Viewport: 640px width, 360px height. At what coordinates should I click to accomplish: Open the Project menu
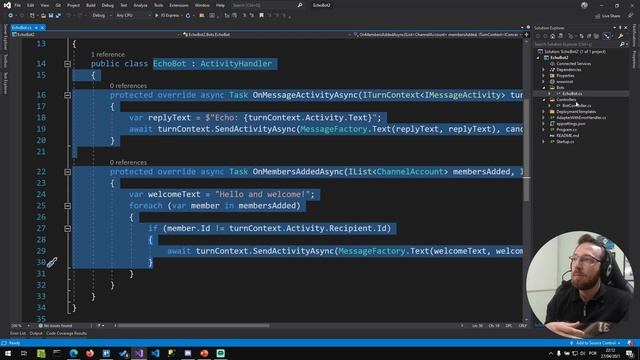pyautogui.click(x=73, y=5)
